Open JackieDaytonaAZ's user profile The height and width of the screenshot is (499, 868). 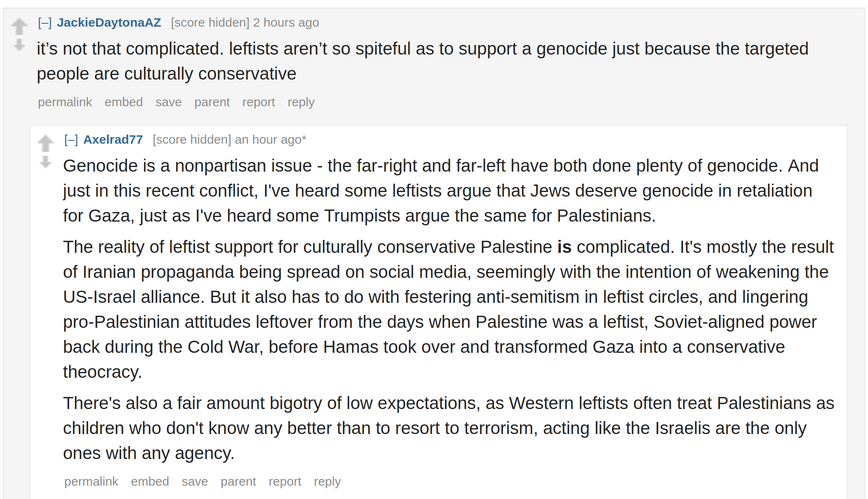[x=109, y=22]
